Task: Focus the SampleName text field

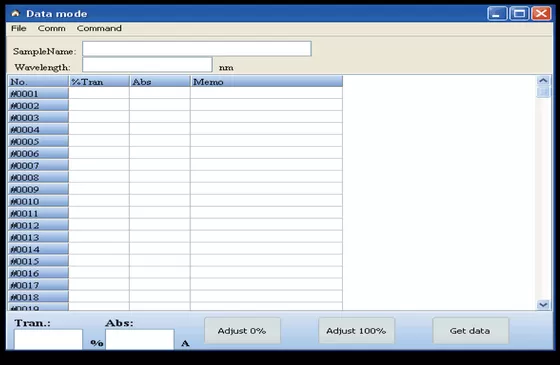Action: coord(197,49)
